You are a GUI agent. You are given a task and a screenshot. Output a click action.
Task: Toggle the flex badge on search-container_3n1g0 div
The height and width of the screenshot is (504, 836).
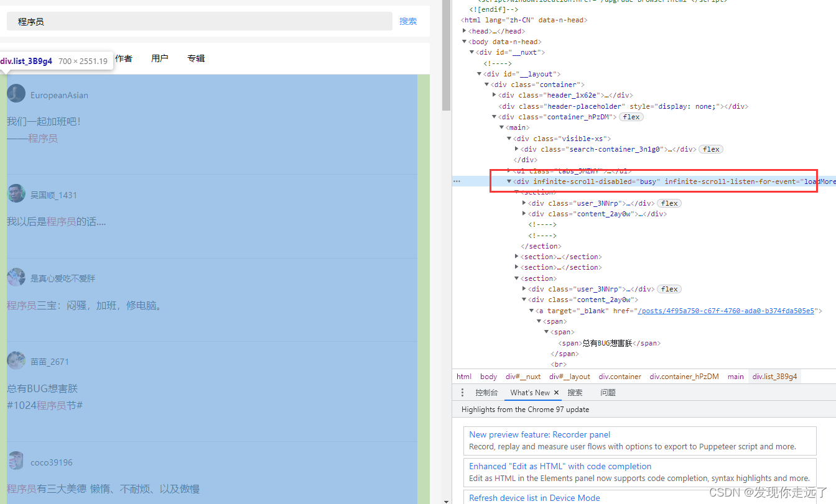[711, 149]
